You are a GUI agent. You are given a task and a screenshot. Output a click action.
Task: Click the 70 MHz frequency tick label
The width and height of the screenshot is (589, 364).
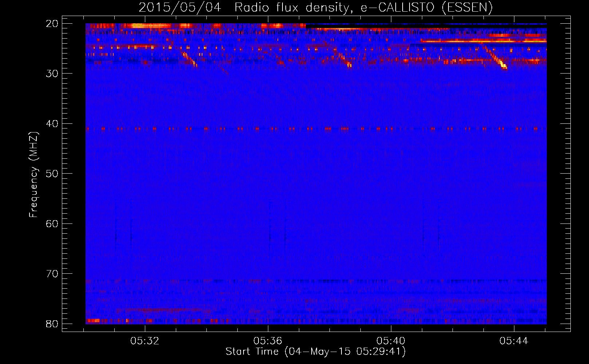[x=52, y=274]
